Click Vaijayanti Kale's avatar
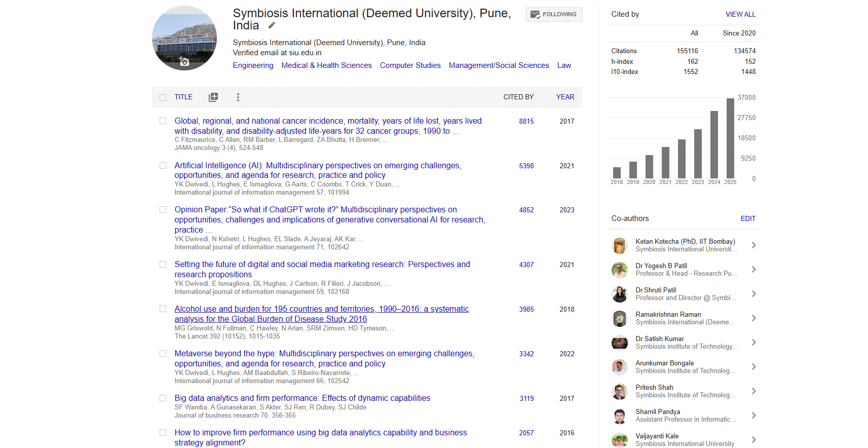This screenshot has width=868, height=448. point(619,440)
